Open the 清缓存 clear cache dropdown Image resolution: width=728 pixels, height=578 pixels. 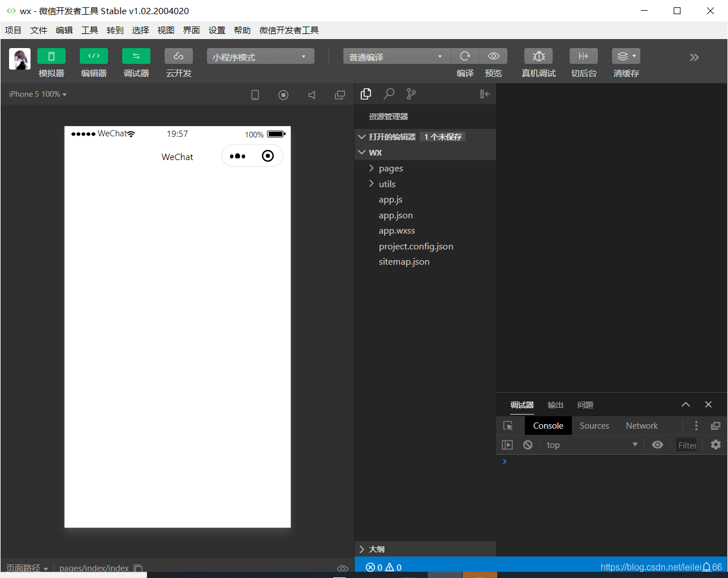(626, 56)
